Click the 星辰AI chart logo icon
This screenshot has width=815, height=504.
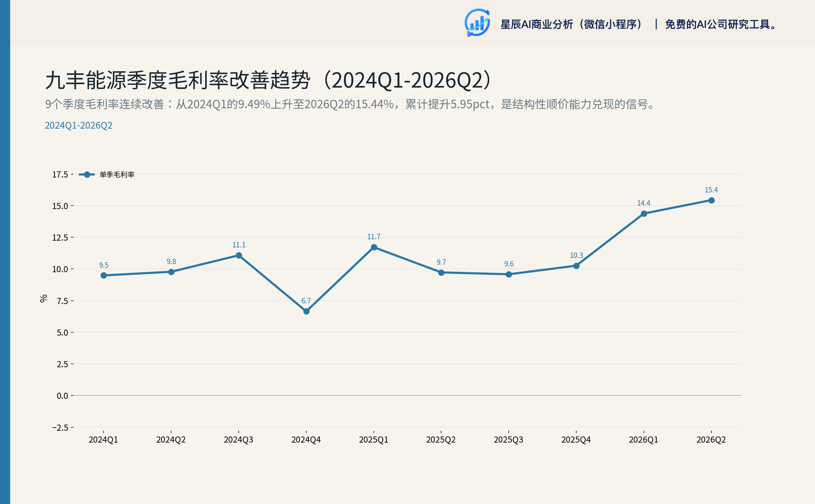tap(477, 23)
